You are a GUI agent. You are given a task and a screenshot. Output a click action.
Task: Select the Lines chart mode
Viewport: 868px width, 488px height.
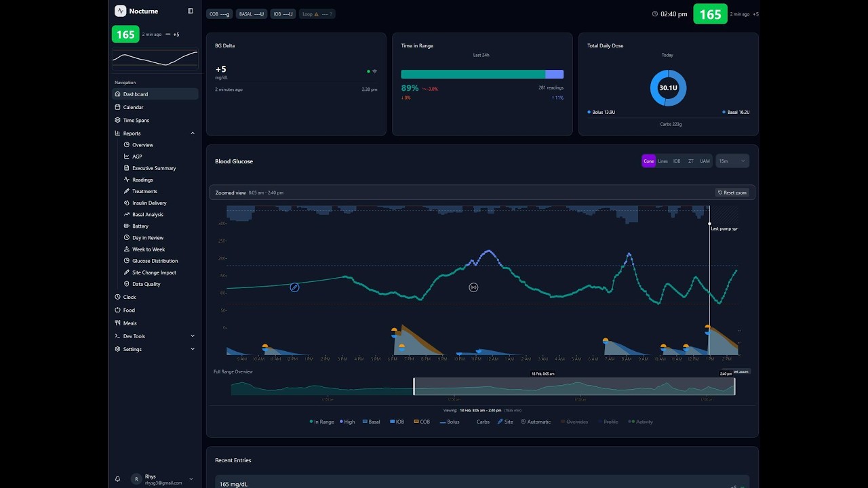pos(663,161)
